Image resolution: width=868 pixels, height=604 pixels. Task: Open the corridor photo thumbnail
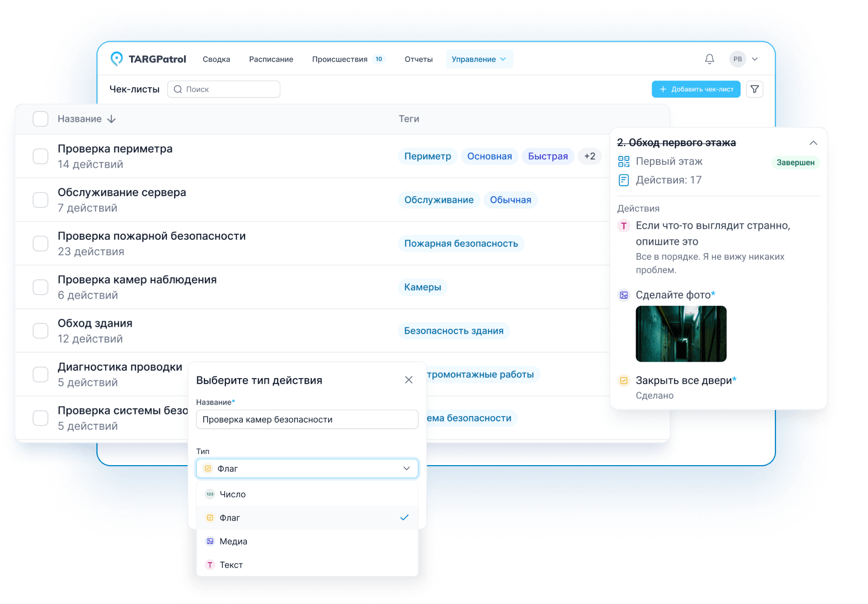coord(681,334)
